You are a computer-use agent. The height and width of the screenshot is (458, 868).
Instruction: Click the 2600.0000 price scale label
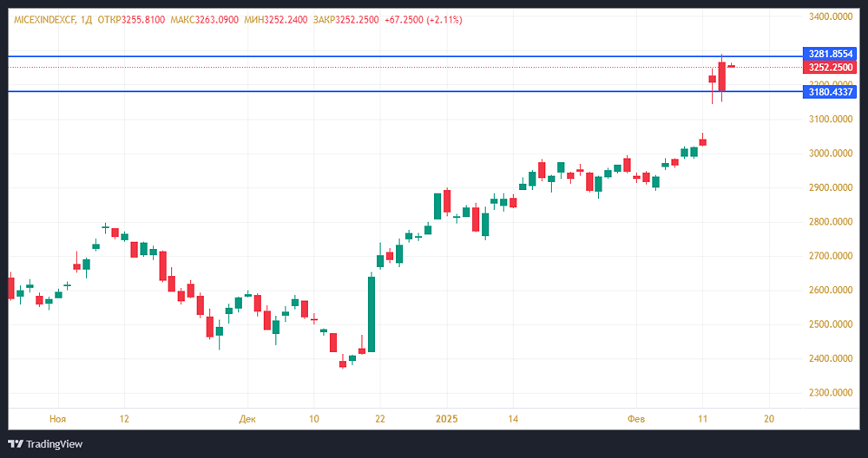coord(831,291)
